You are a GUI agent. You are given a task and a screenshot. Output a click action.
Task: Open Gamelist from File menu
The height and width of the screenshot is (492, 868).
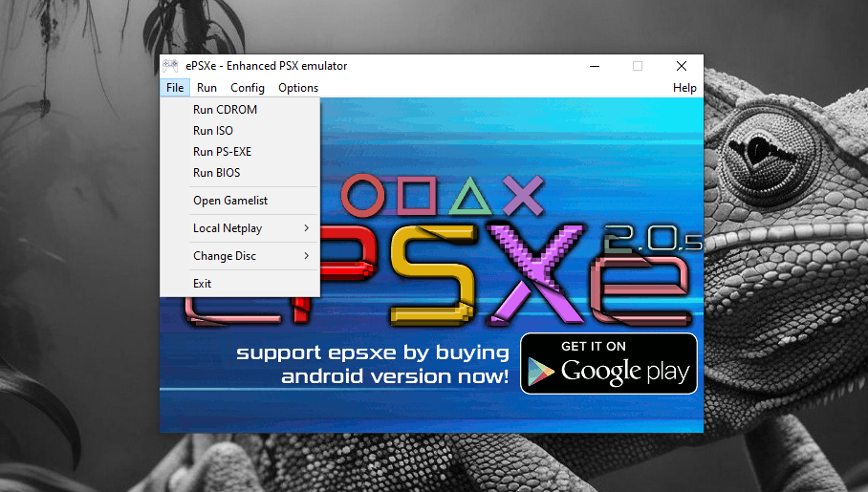pos(230,201)
